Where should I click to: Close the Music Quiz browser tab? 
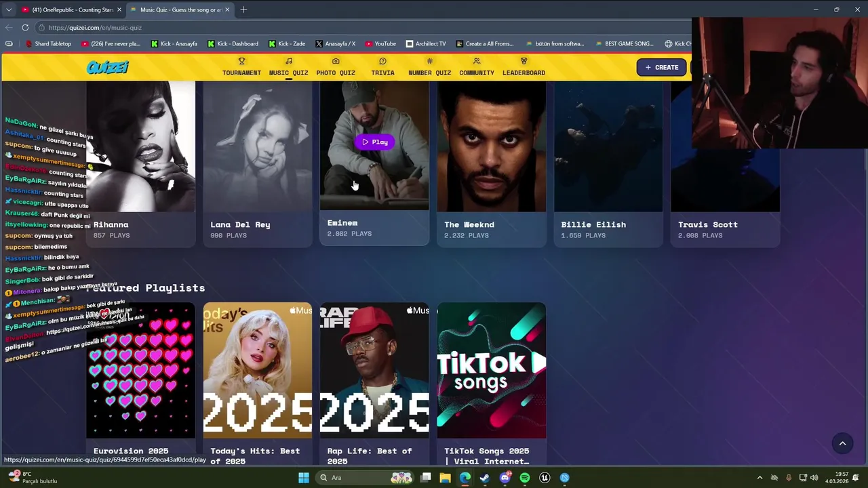pos(227,9)
